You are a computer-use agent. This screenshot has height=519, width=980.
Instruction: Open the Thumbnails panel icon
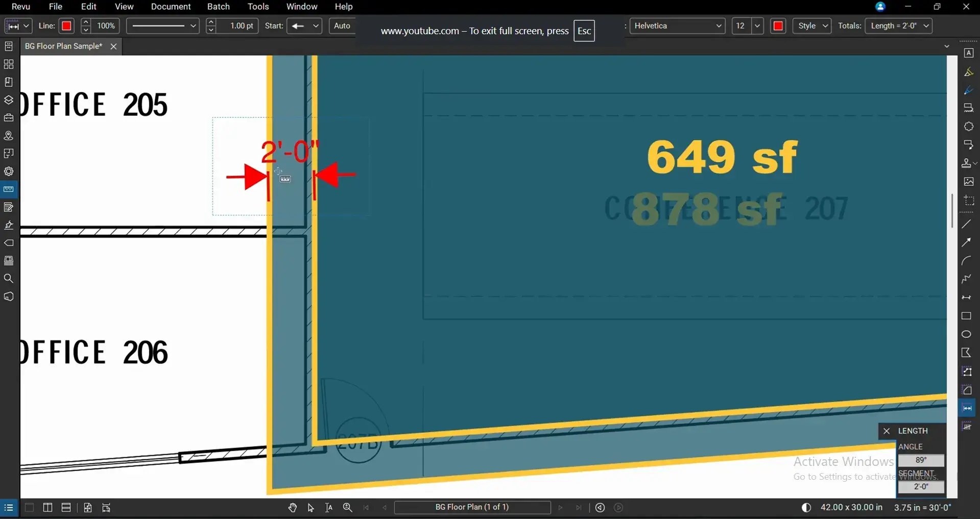pyautogui.click(x=9, y=64)
